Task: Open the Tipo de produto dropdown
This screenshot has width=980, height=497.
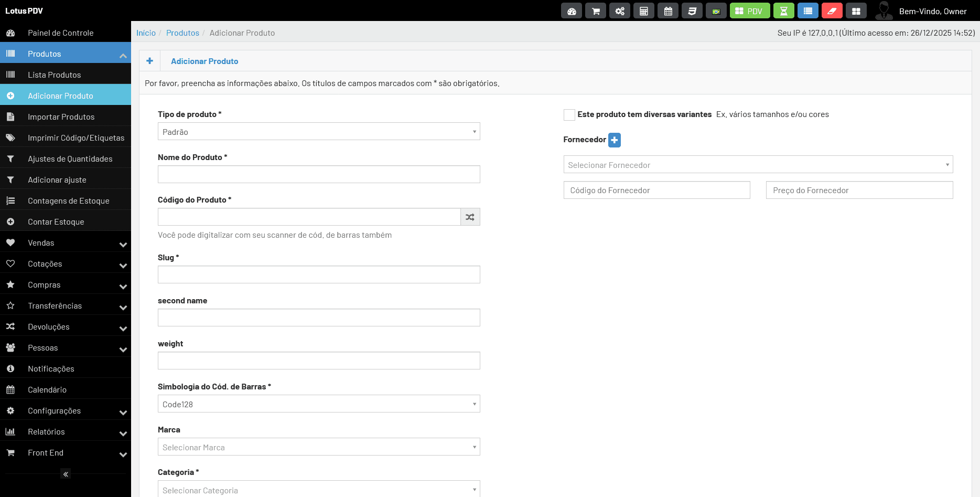Action: point(318,132)
